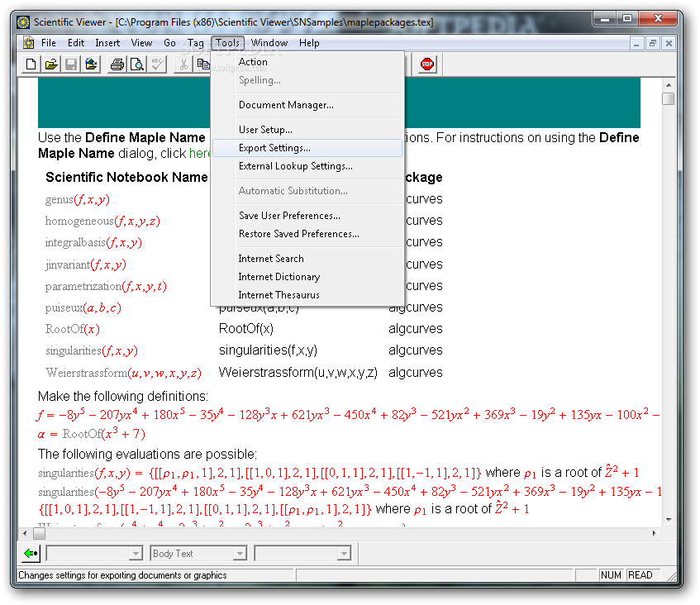This screenshot has width=700, height=605.
Task: Open the Insert menu
Action: tap(107, 43)
